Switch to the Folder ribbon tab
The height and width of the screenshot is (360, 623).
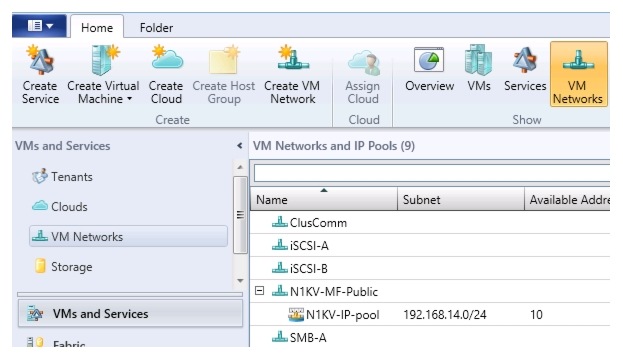(x=156, y=27)
